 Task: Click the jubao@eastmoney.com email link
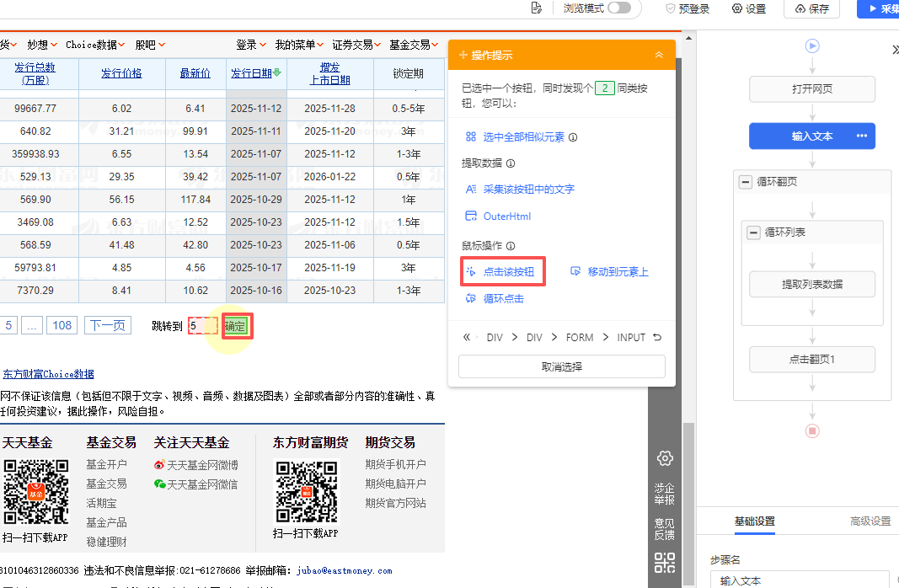click(x=344, y=571)
